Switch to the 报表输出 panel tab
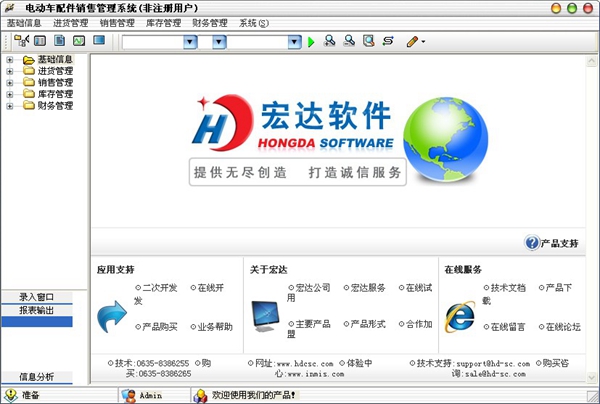This screenshot has height=404, width=600. pos(37,310)
